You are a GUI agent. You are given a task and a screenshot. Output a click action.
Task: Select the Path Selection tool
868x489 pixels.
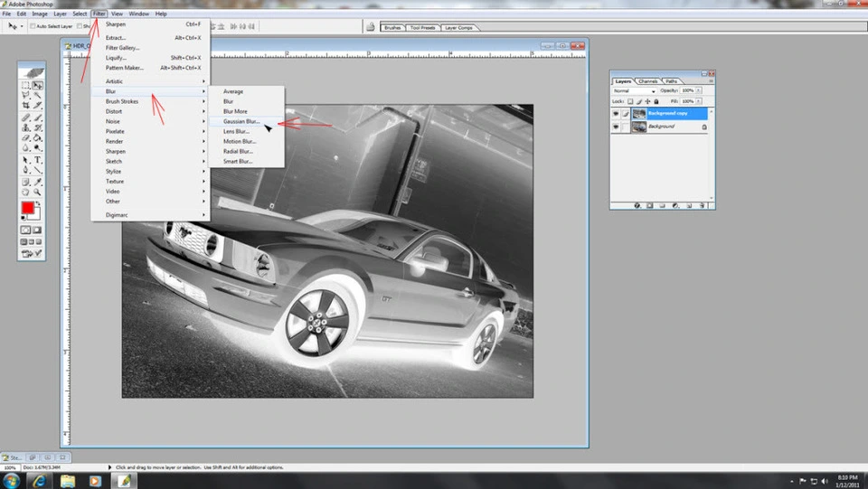pyautogui.click(x=25, y=159)
